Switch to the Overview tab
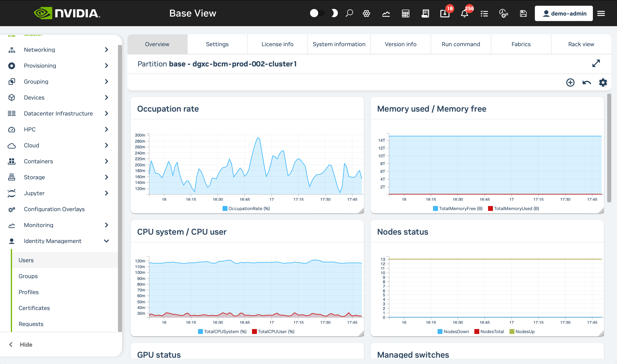This screenshot has width=617, height=364. tap(157, 44)
